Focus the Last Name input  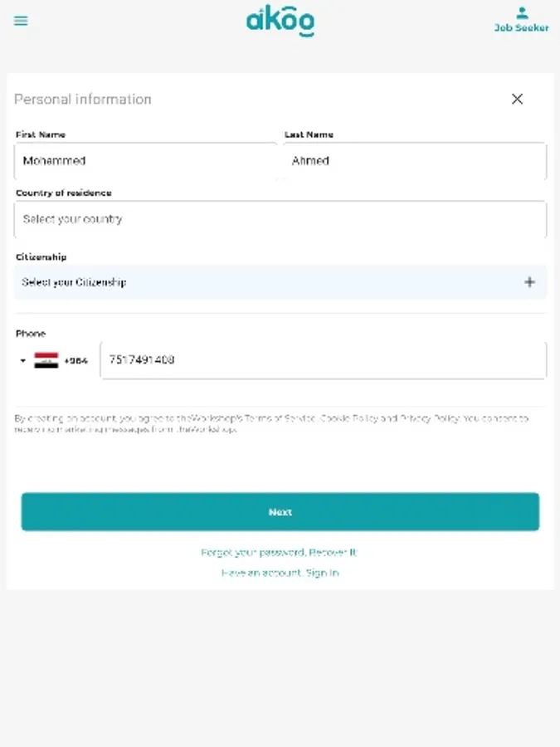[414, 161]
